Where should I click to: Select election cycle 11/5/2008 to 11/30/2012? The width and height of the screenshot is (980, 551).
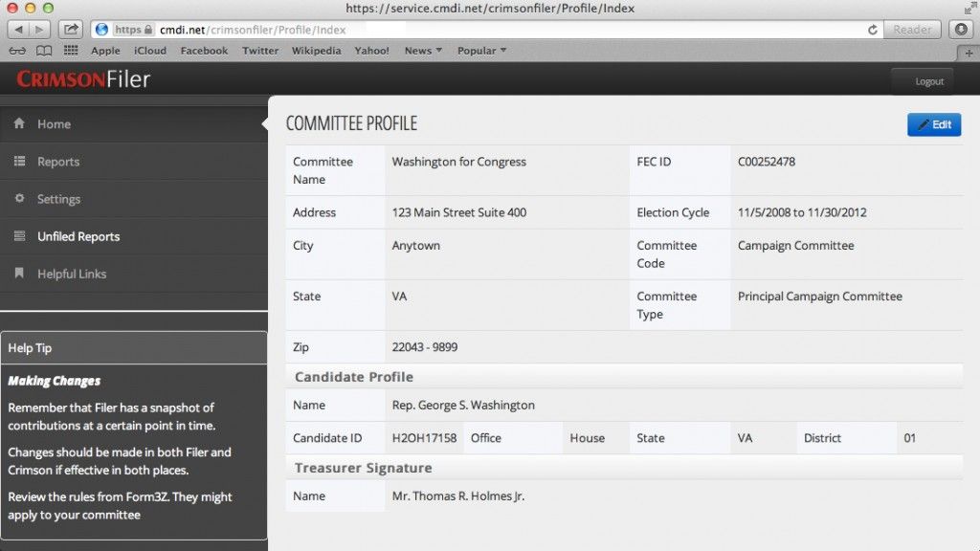[x=802, y=212]
